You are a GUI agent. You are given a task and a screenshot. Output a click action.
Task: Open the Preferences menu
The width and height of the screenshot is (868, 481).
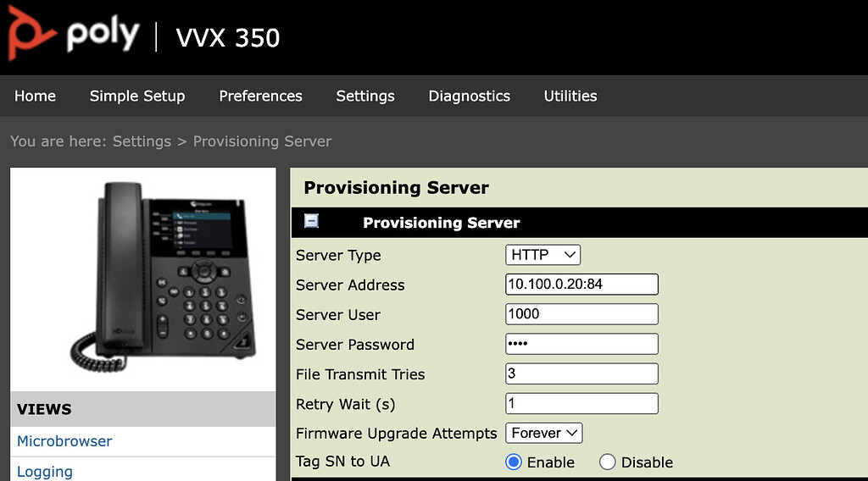click(260, 96)
